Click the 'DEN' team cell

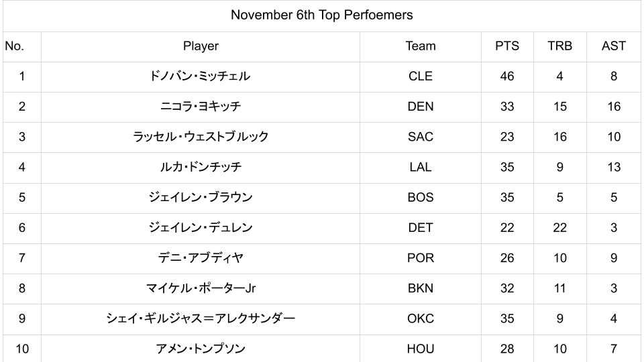pos(421,107)
